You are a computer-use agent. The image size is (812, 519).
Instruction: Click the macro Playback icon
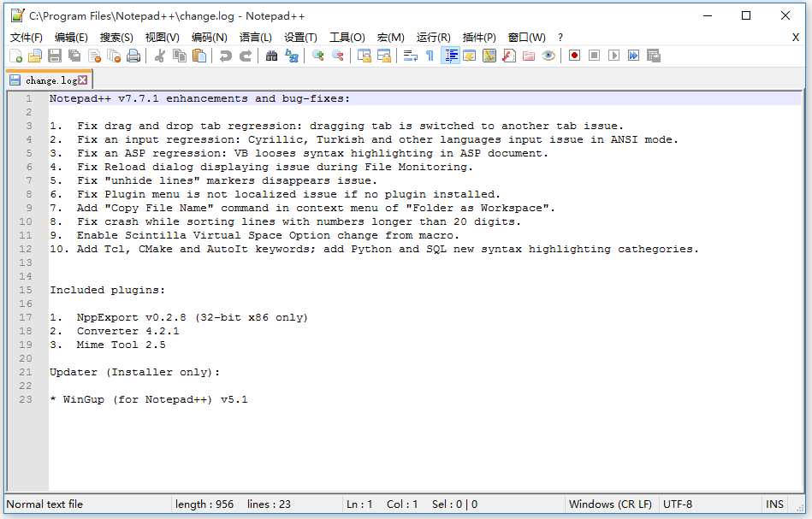pos(613,56)
